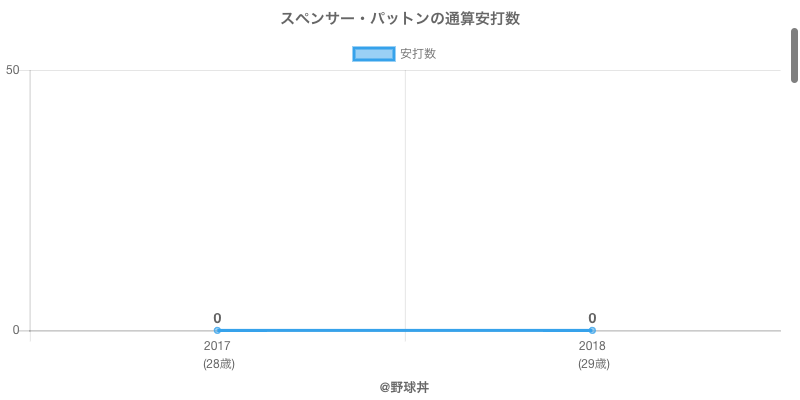The height and width of the screenshot is (400, 800).
Task: Click the (28歳) age label
Action: pyautogui.click(x=219, y=364)
